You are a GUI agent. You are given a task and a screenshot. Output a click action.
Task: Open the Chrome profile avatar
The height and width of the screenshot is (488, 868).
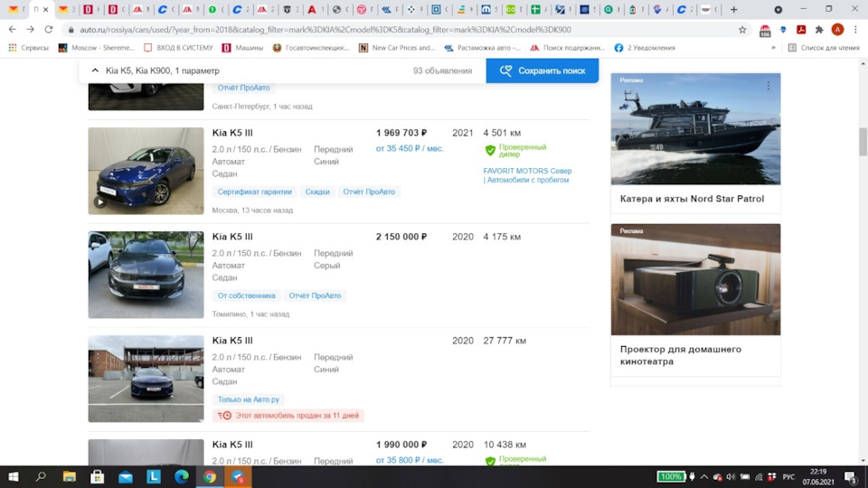click(837, 30)
